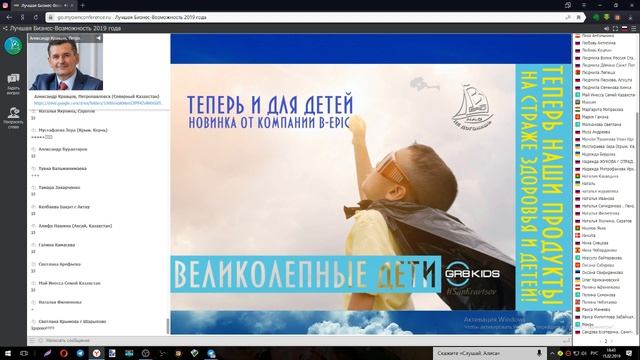
Task: Switch to Yandex Browser in taskbar
Action: (x=96, y=353)
